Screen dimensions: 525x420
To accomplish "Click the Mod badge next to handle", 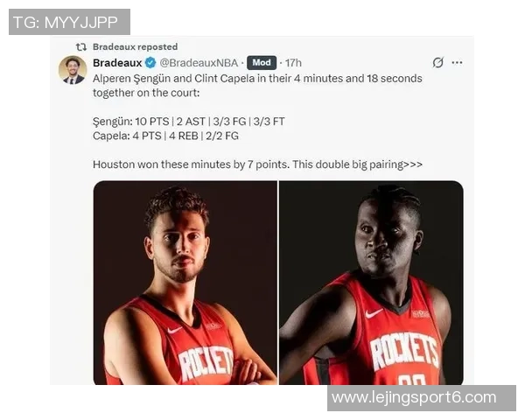I will point(262,63).
